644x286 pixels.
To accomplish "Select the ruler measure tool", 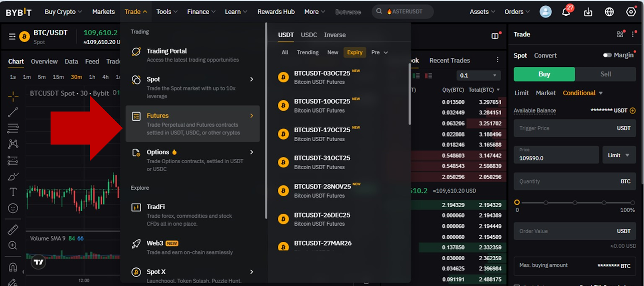I will point(13,230).
